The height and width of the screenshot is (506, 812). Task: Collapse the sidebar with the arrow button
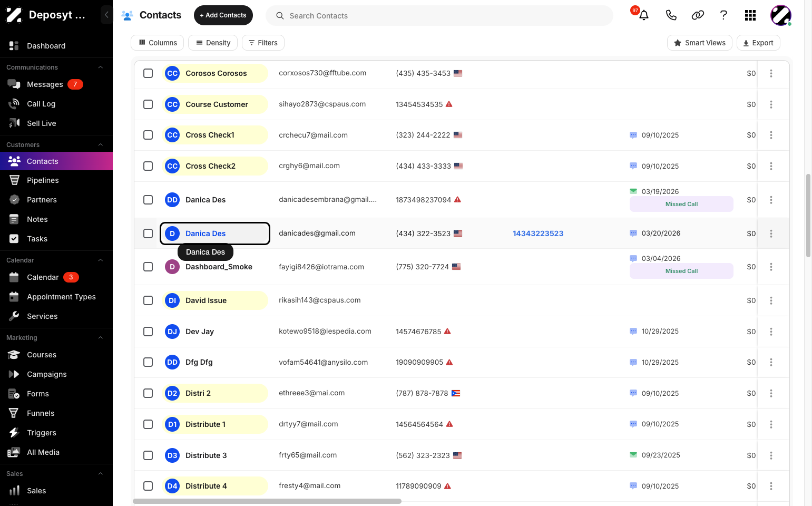tap(106, 15)
